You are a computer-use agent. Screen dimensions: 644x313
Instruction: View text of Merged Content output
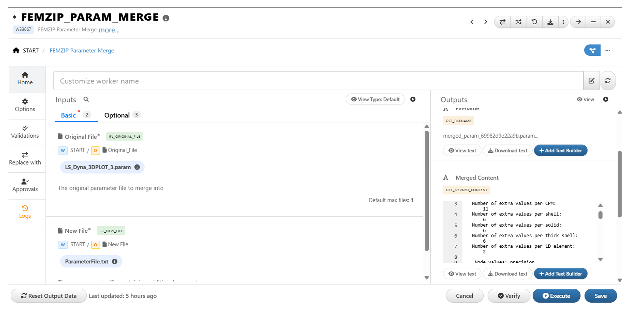click(462, 274)
